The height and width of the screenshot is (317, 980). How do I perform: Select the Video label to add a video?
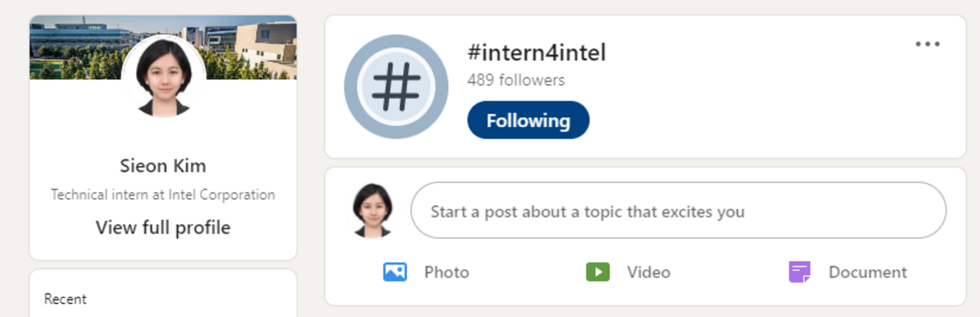pos(648,272)
